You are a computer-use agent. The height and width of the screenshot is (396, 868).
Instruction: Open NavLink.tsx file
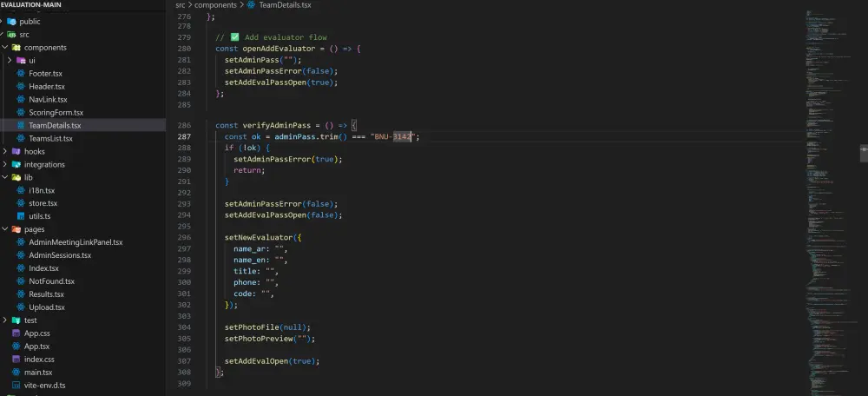click(x=48, y=100)
